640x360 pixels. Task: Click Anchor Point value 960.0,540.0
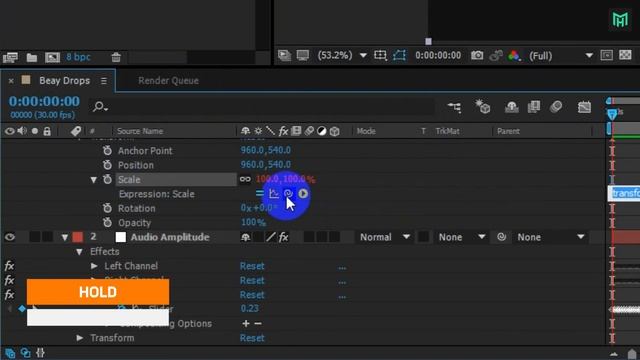tap(266, 150)
